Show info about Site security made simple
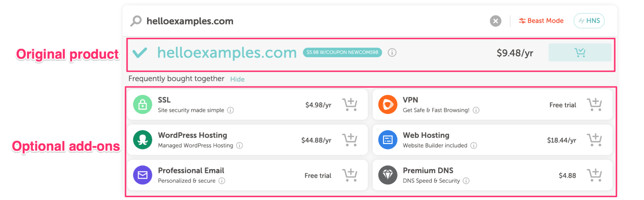Viewport: 644px width, 200px height. click(x=230, y=110)
